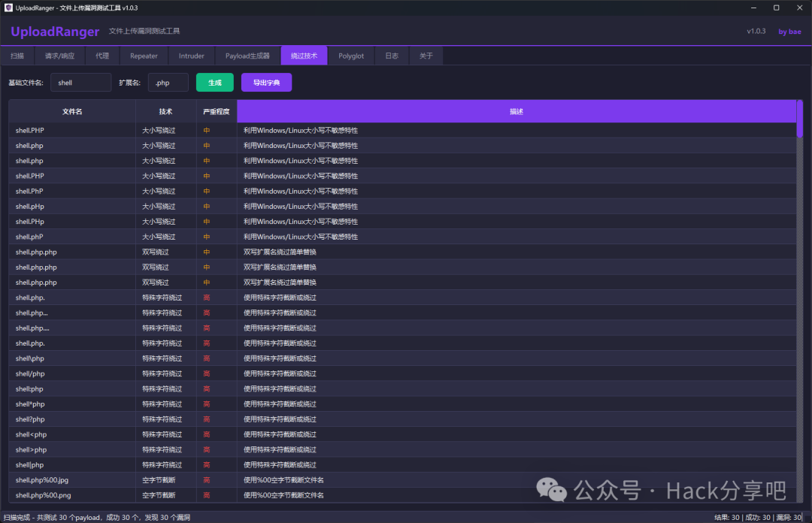The image size is (812, 523).
Task: Sort by the 文件名 column header
Action: tap(72, 111)
